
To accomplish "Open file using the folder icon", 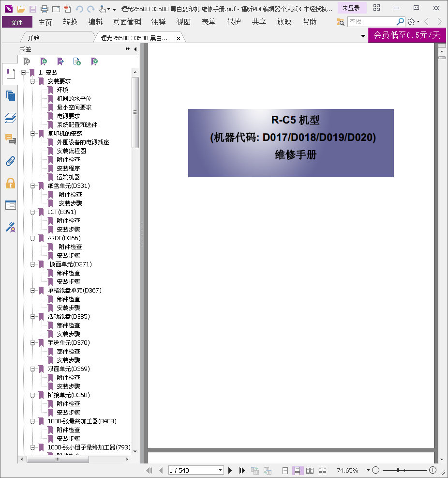I will [21, 9].
